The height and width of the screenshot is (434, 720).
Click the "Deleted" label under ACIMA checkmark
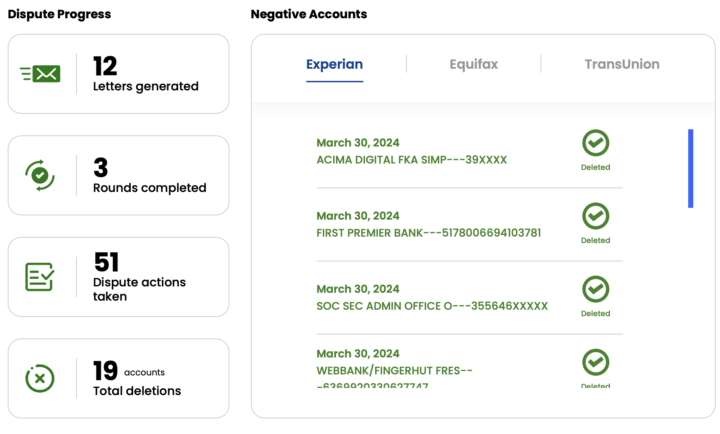point(596,167)
